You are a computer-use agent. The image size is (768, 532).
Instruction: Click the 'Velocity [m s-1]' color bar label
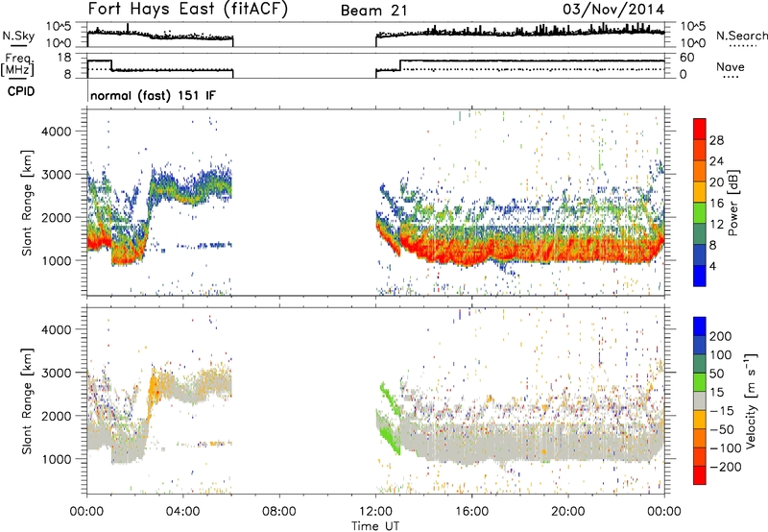tap(751, 400)
